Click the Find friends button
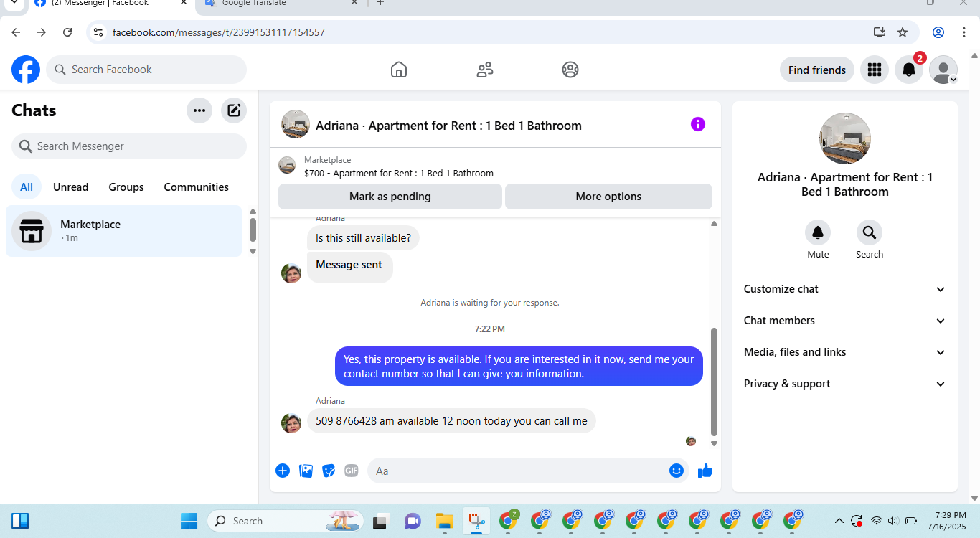Screen dimensions: 980x538 [817, 70]
